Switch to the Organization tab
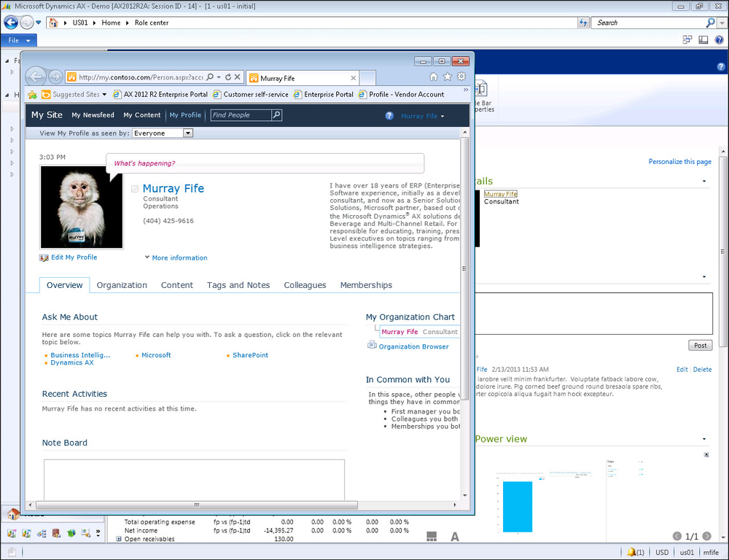 [x=122, y=285]
